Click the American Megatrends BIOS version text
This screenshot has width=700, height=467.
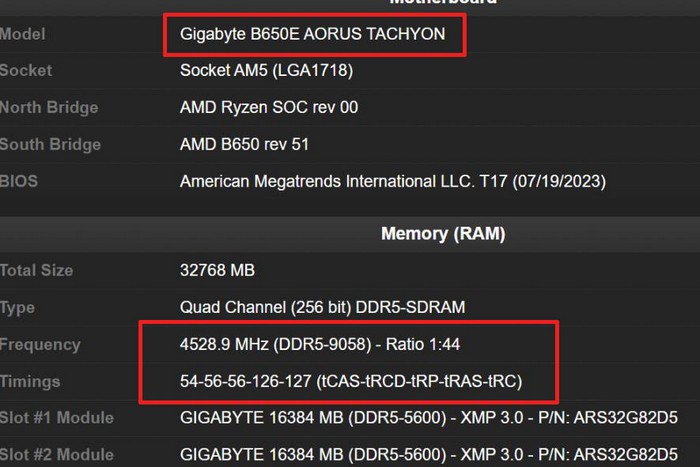pyautogui.click(x=392, y=181)
